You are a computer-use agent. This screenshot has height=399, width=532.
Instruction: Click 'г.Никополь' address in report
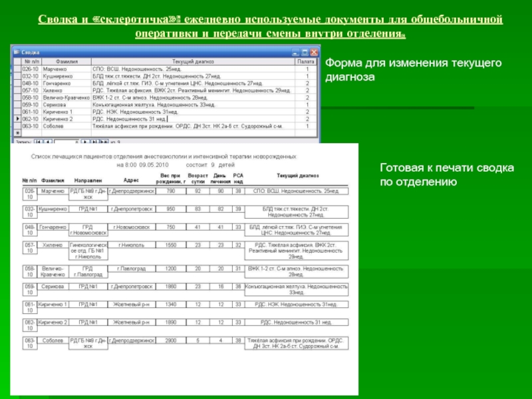(x=132, y=245)
